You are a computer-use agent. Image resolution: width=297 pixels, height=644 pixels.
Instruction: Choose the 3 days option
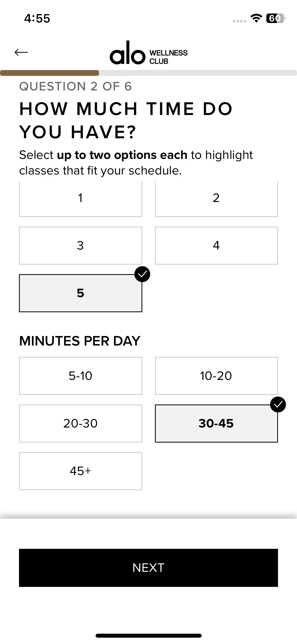click(81, 245)
